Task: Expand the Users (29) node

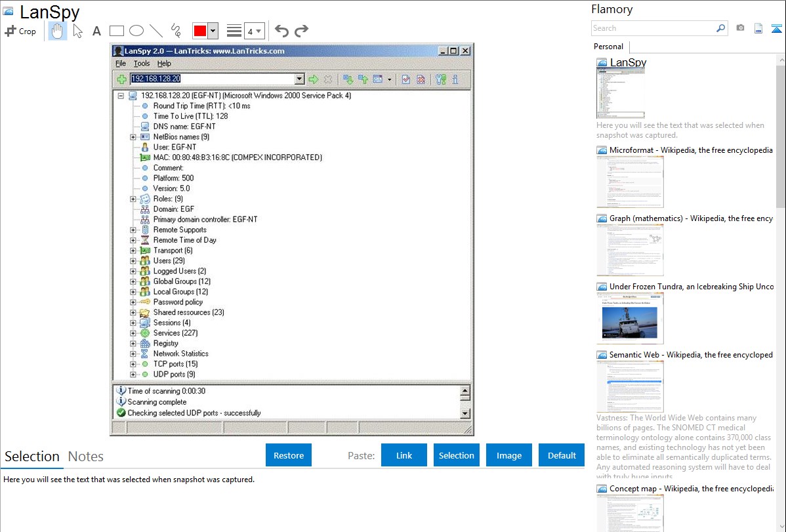Action: [133, 260]
